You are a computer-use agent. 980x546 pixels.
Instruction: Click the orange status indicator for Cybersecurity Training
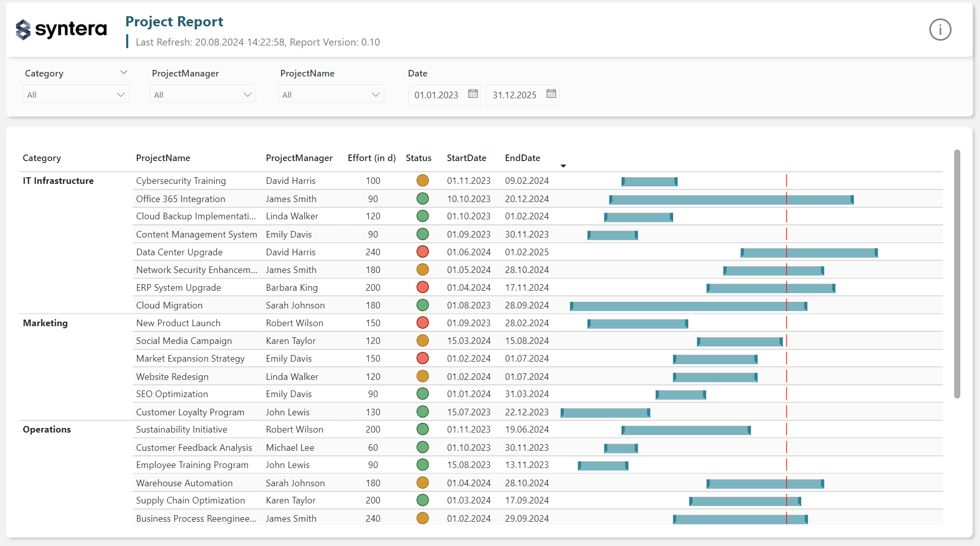point(422,180)
